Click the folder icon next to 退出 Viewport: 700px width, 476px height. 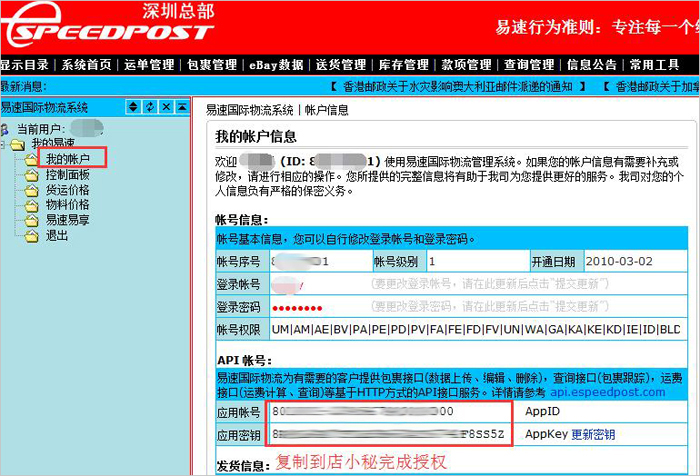(x=31, y=236)
